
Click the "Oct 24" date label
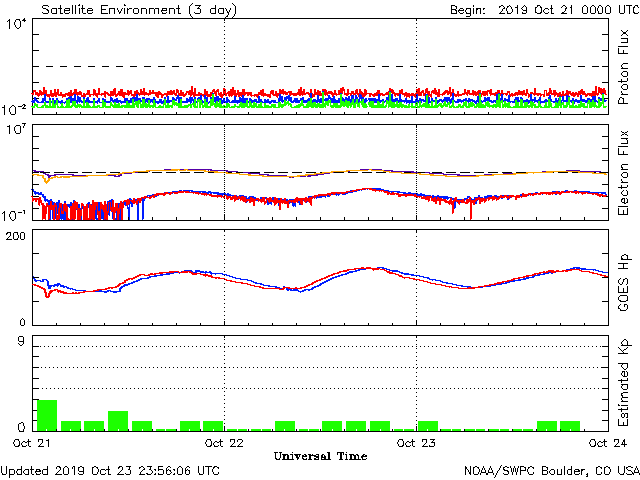[608, 443]
